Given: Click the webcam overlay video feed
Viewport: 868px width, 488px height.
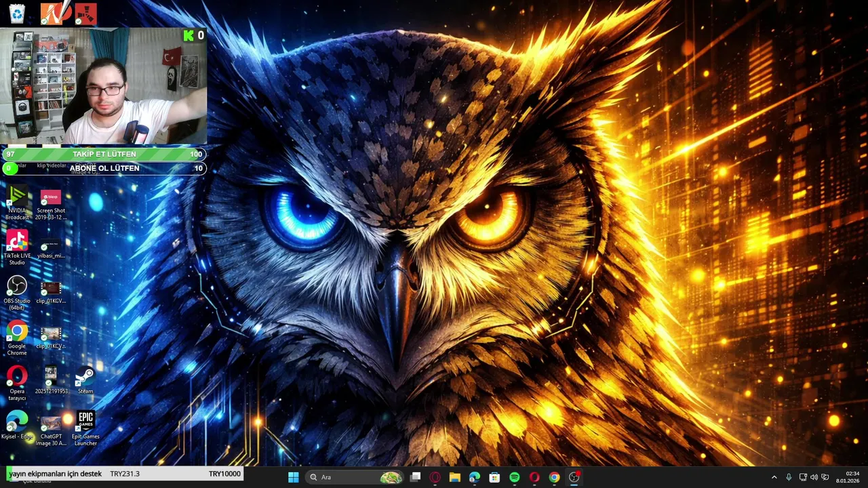Looking at the screenshot, I should pyautogui.click(x=103, y=86).
